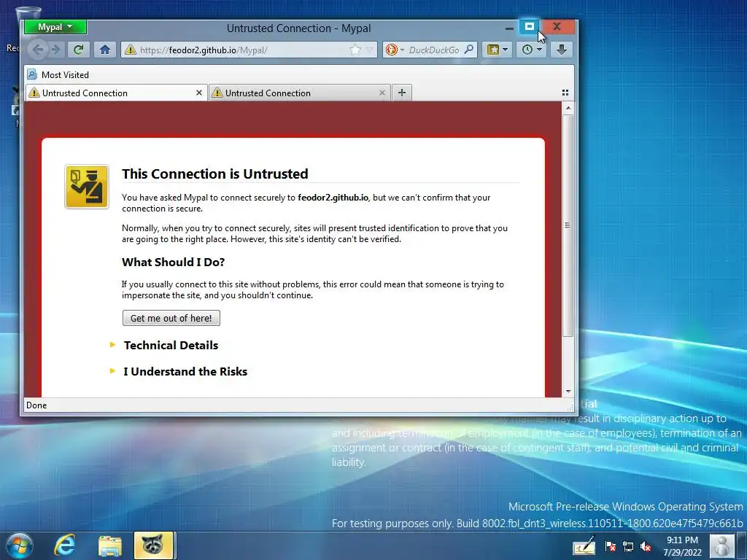Open the Downloads arrow button
This screenshot has height=560, width=747.
coord(562,50)
